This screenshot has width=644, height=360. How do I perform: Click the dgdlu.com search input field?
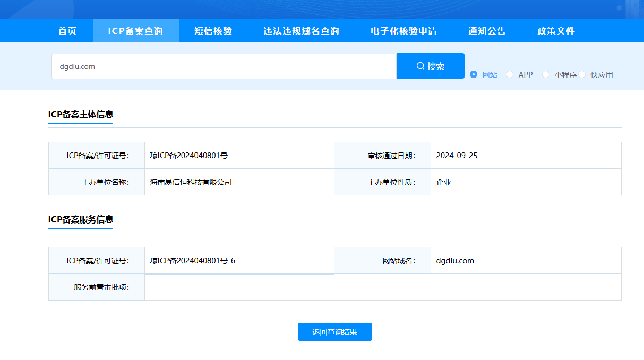[x=224, y=66]
